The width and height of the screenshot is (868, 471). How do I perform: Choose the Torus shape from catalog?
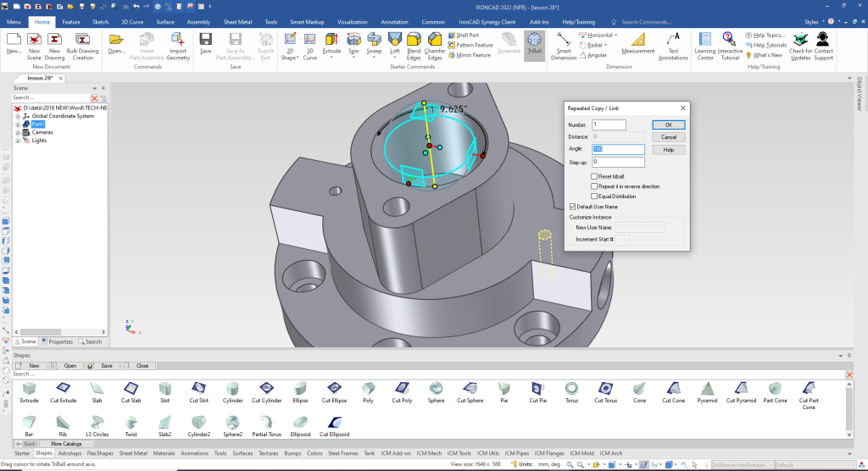(x=572, y=391)
